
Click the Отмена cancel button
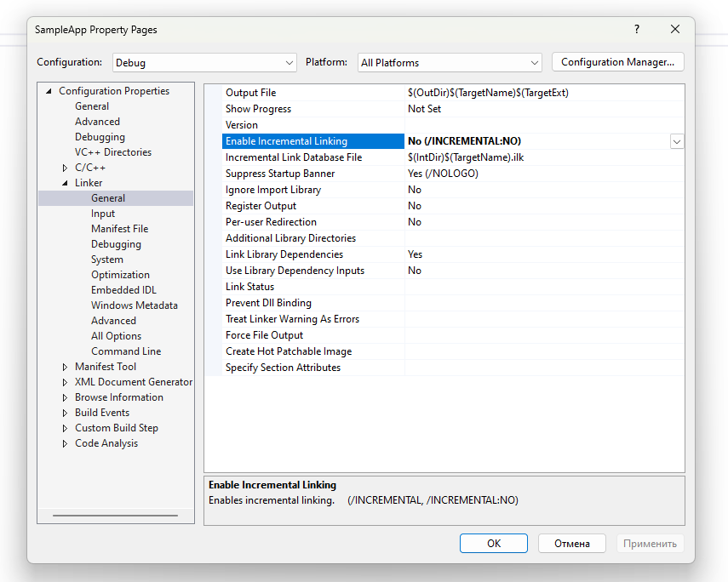pos(571,544)
